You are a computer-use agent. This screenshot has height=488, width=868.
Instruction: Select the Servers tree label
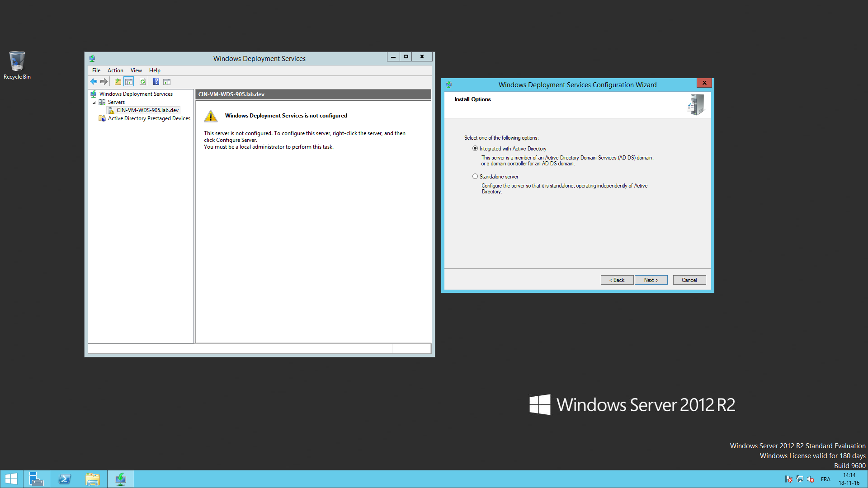pyautogui.click(x=116, y=102)
